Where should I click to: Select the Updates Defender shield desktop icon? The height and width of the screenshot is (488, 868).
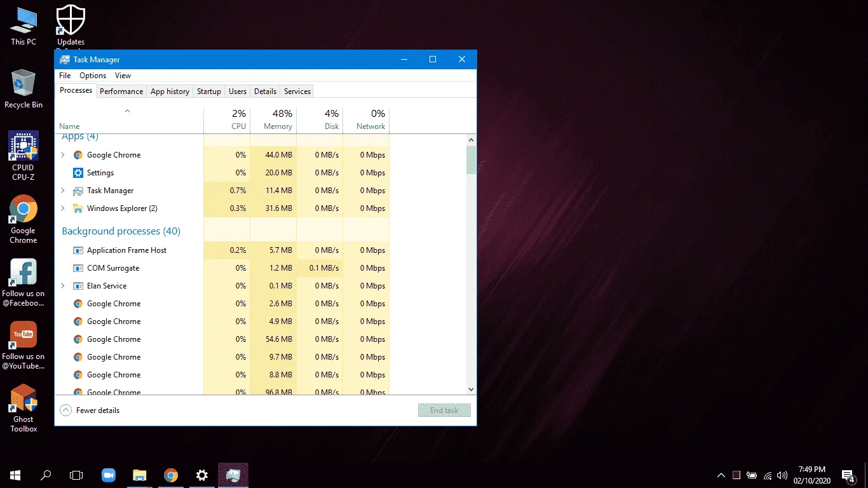click(x=71, y=27)
